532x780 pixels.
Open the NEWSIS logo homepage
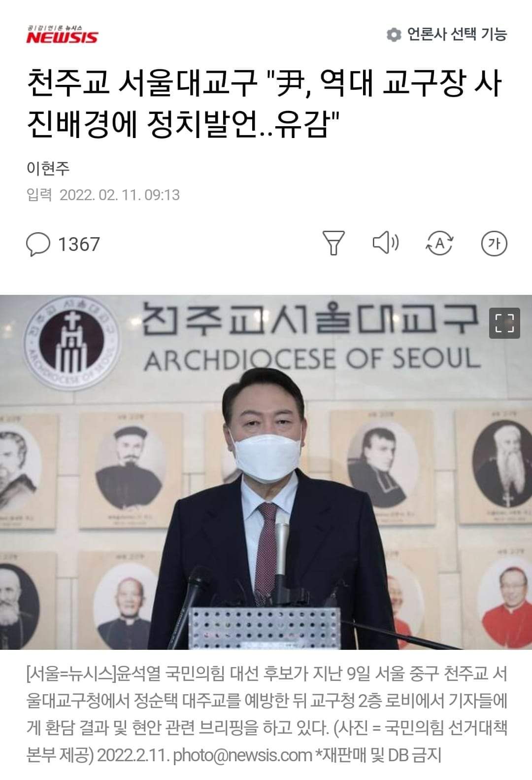[x=62, y=35]
